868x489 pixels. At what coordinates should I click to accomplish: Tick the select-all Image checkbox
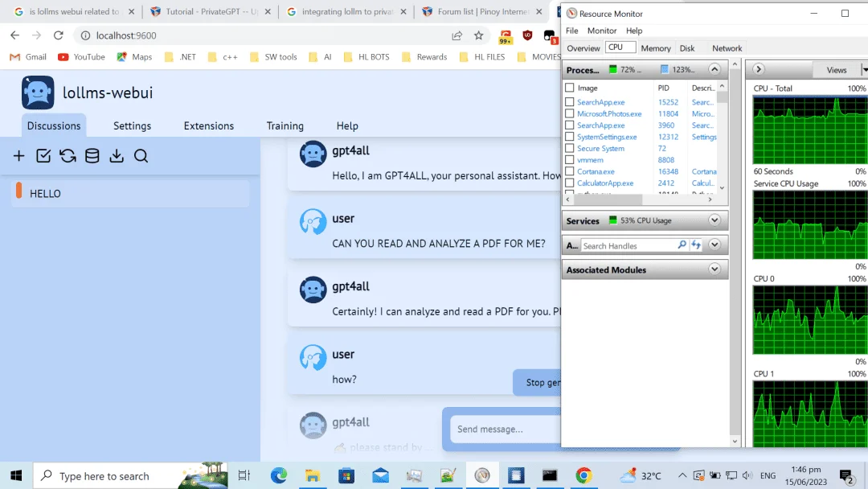[569, 88]
